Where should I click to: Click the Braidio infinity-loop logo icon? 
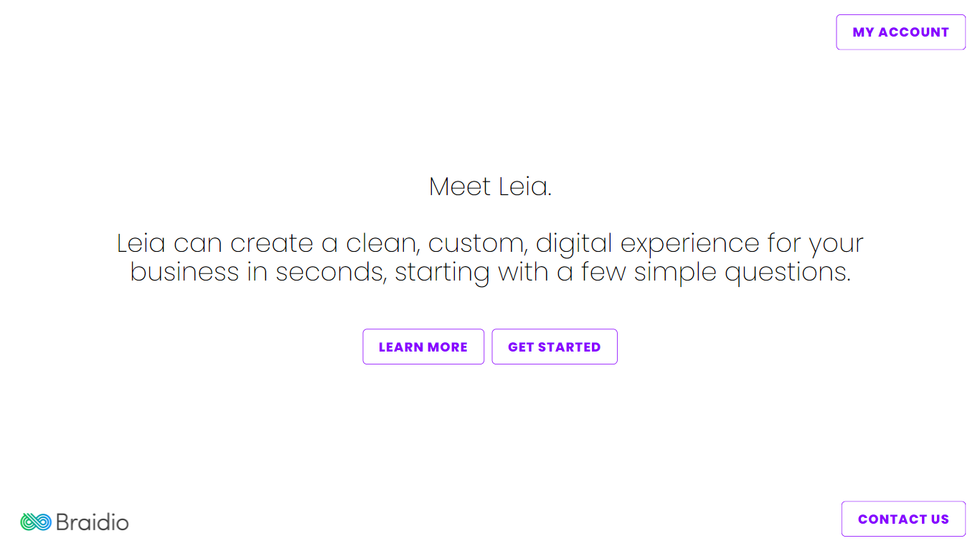pos(35,522)
